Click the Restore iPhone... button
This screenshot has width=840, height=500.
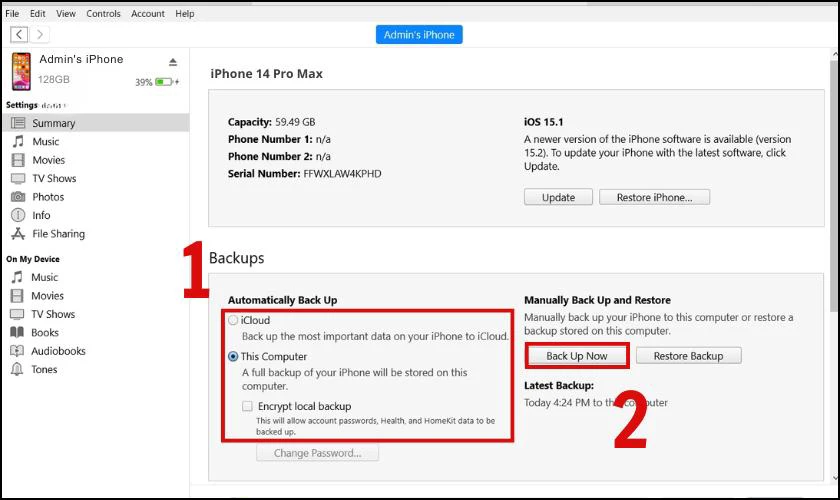pos(654,197)
